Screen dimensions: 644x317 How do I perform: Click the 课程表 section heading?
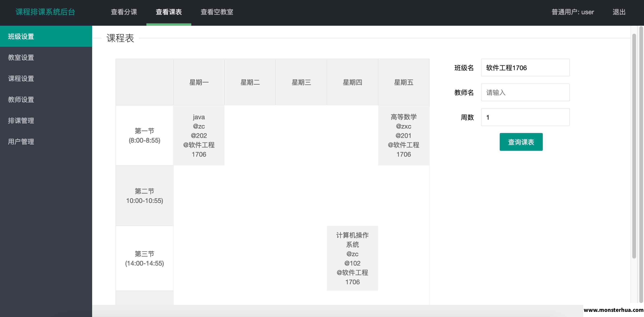point(120,38)
